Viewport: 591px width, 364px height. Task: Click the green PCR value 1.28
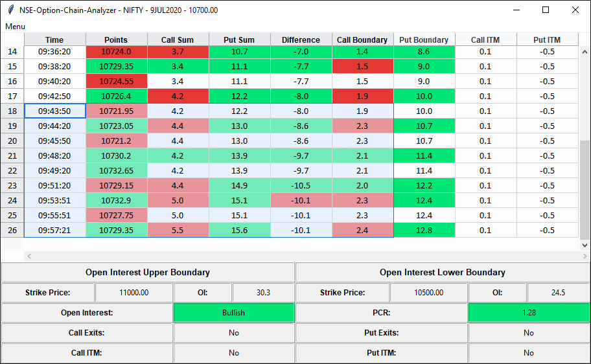(529, 313)
